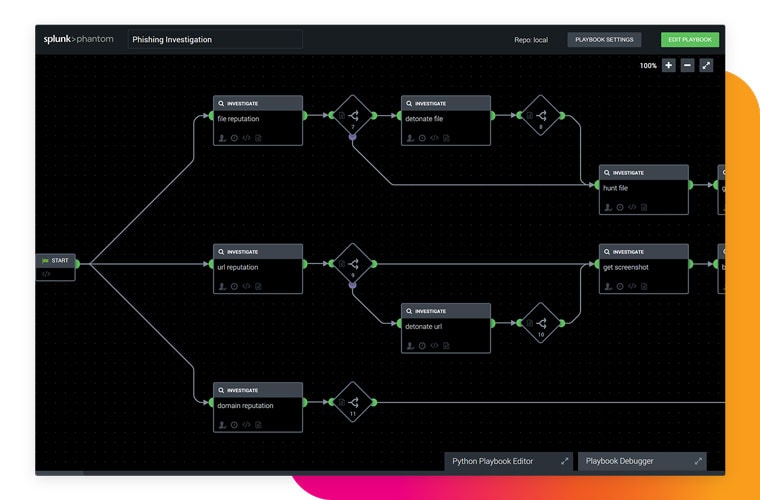Image resolution: width=760 pixels, height=500 pixels.
Task: Open the url reputation notes document icon
Action: (258, 286)
